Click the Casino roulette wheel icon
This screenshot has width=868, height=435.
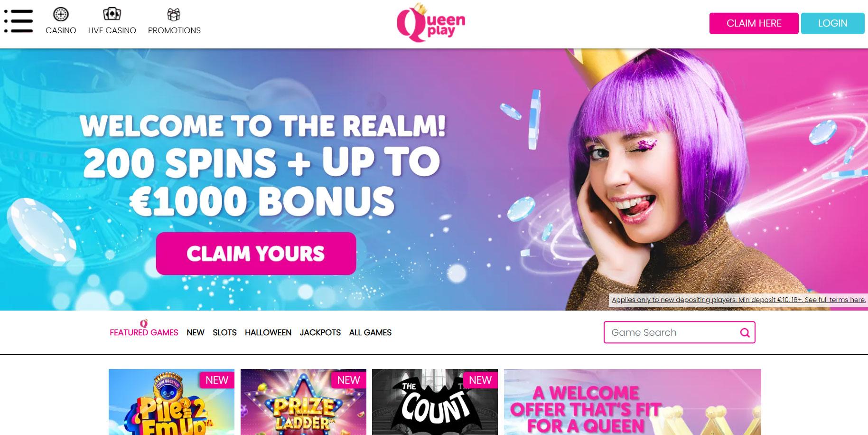coord(61,15)
